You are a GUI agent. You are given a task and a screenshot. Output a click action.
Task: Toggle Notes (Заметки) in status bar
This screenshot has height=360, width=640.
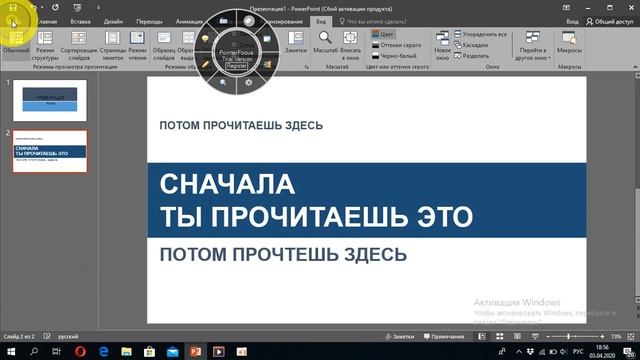[400, 336]
